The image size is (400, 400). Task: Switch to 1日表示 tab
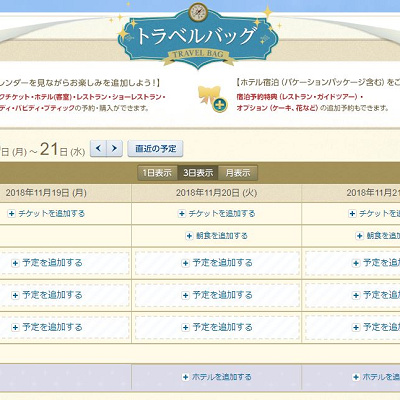click(157, 173)
